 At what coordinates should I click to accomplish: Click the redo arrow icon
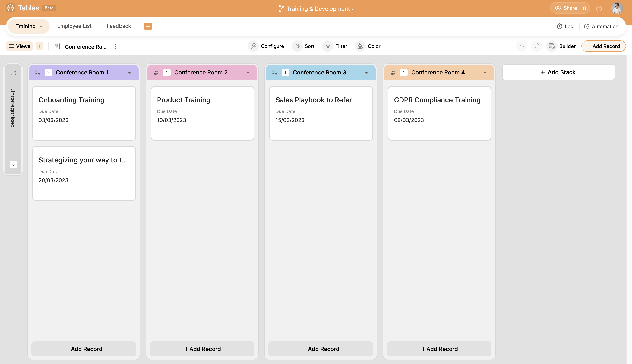(x=536, y=46)
